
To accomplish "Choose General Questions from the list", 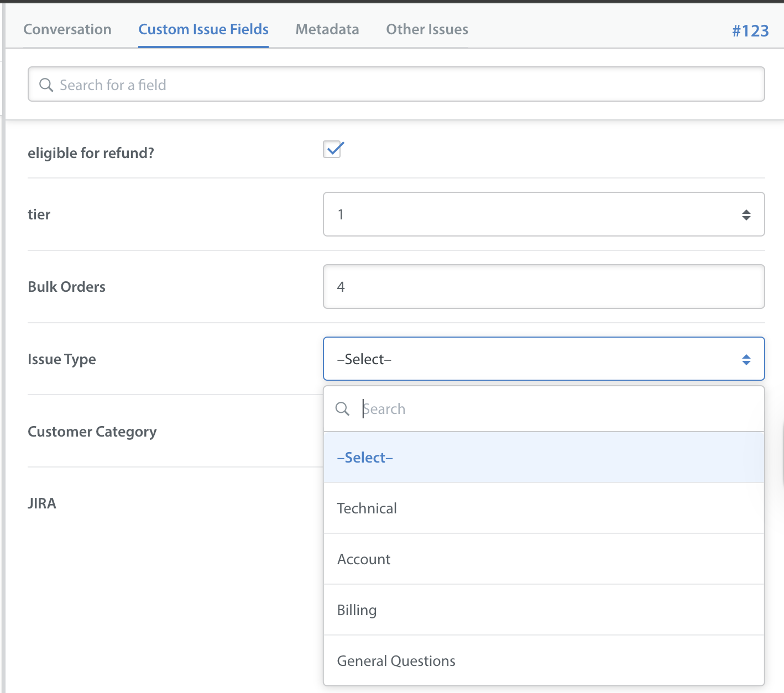I will pyautogui.click(x=544, y=661).
